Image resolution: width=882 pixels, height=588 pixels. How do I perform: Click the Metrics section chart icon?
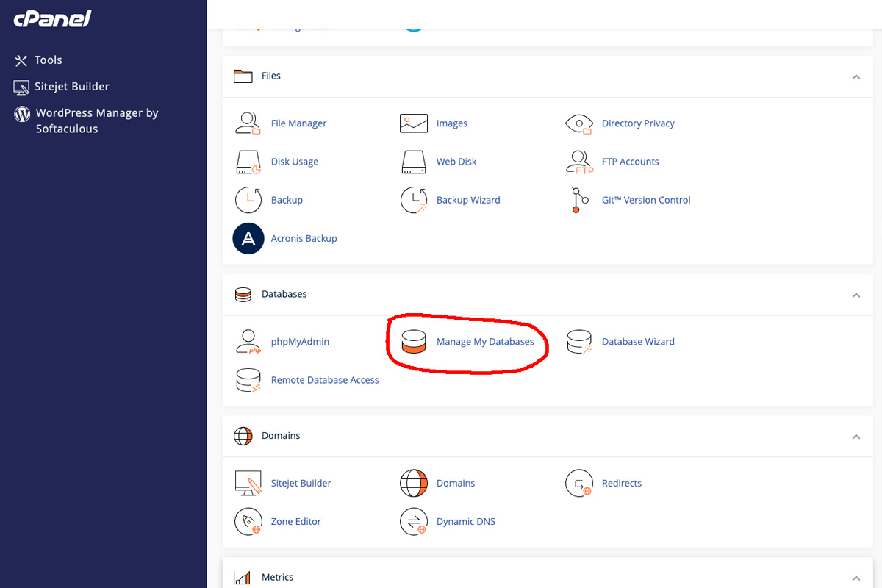pyautogui.click(x=243, y=578)
